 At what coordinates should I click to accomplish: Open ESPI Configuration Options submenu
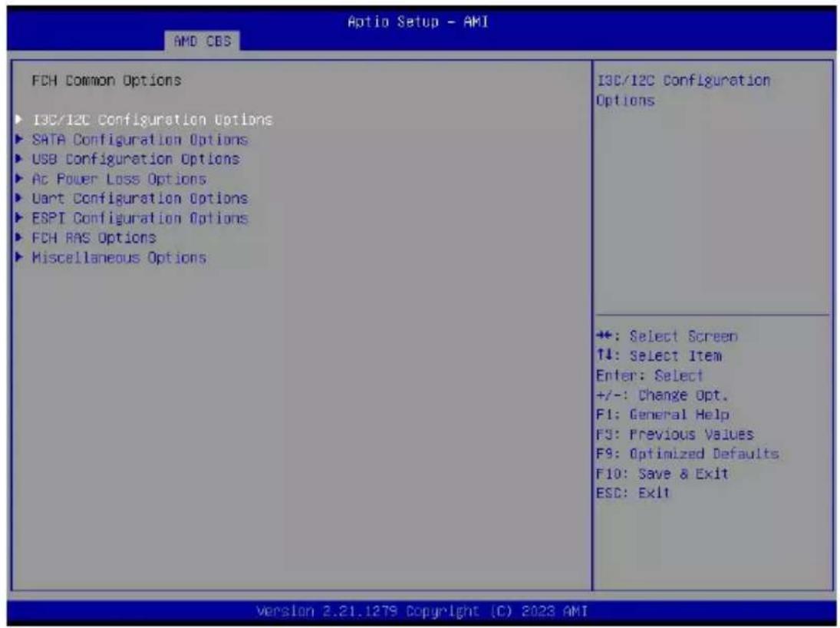140,218
